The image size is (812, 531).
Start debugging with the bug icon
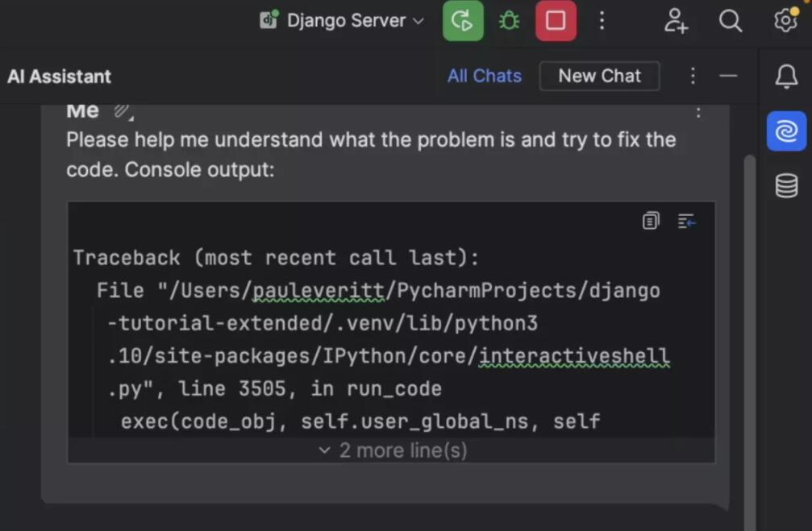(x=509, y=21)
